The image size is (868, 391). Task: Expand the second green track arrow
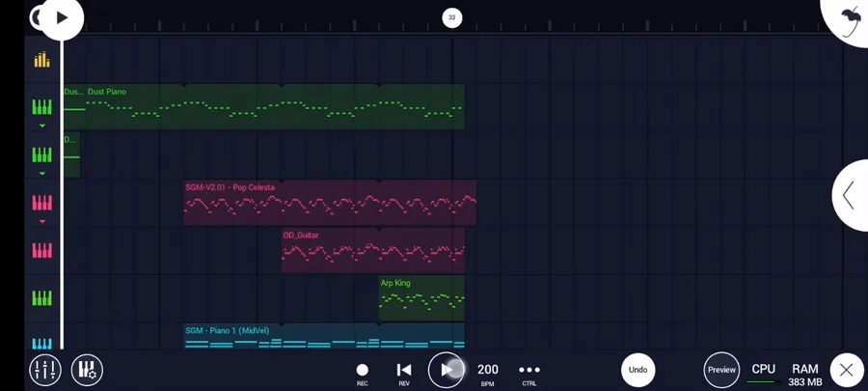pos(42,174)
